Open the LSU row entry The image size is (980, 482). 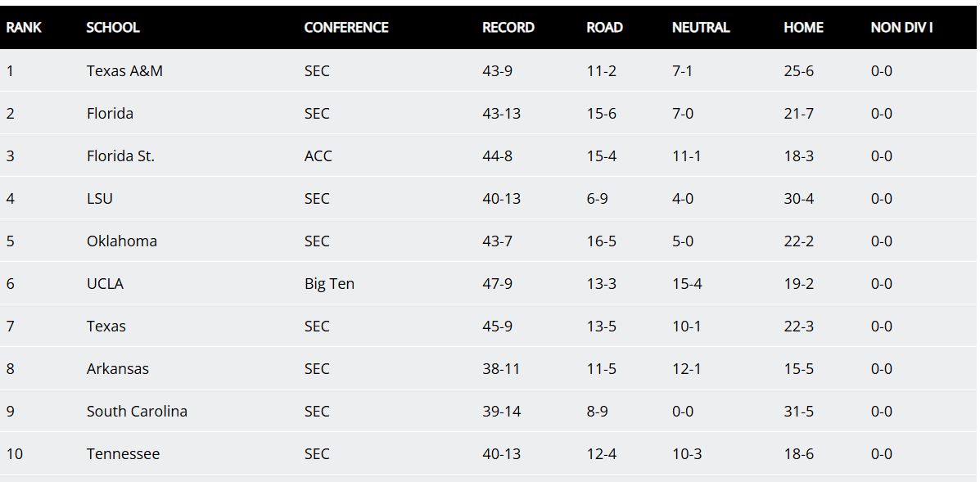pyautogui.click(x=490, y=198)
